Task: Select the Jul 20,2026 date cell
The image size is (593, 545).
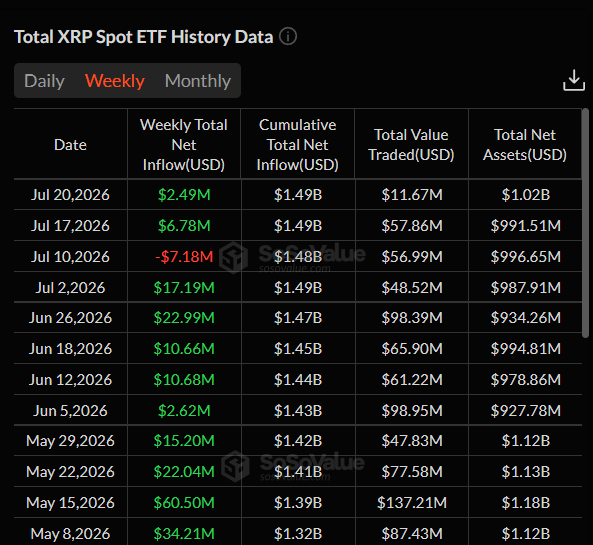Action: point(70,195)
